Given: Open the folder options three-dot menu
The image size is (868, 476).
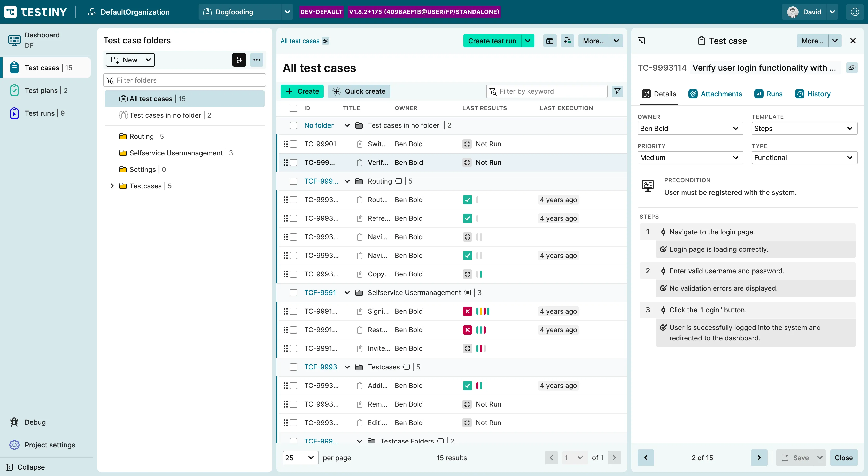Looking at the screenshot, I should (x=257, y=60).
